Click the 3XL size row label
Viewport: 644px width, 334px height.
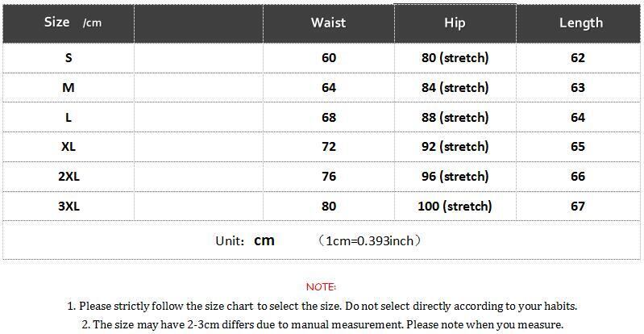(x=69, y=206)
